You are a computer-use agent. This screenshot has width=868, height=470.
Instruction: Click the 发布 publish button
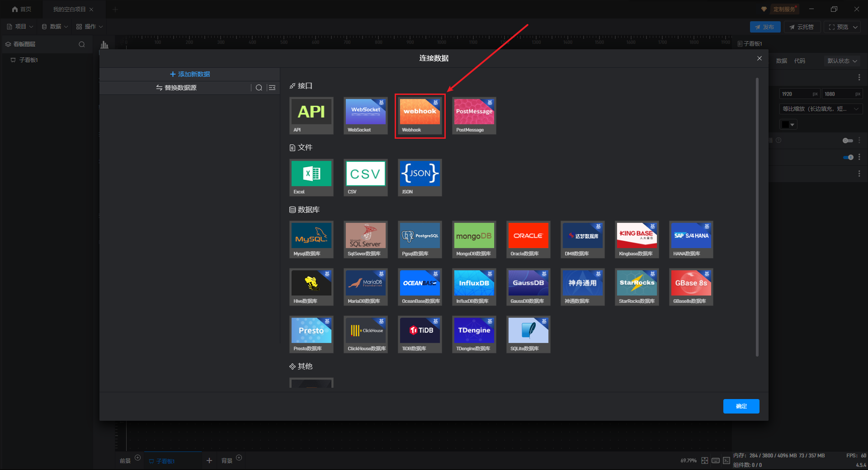pos(765,27)
